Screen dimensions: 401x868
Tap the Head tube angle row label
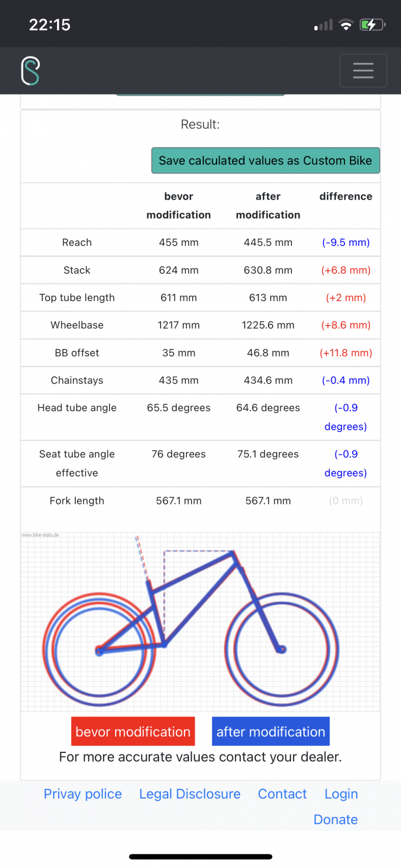77,408
